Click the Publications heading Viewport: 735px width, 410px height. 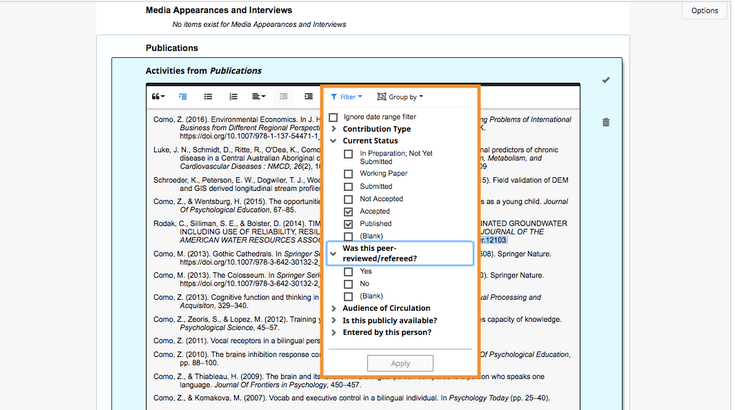click(x=172, y=48)
